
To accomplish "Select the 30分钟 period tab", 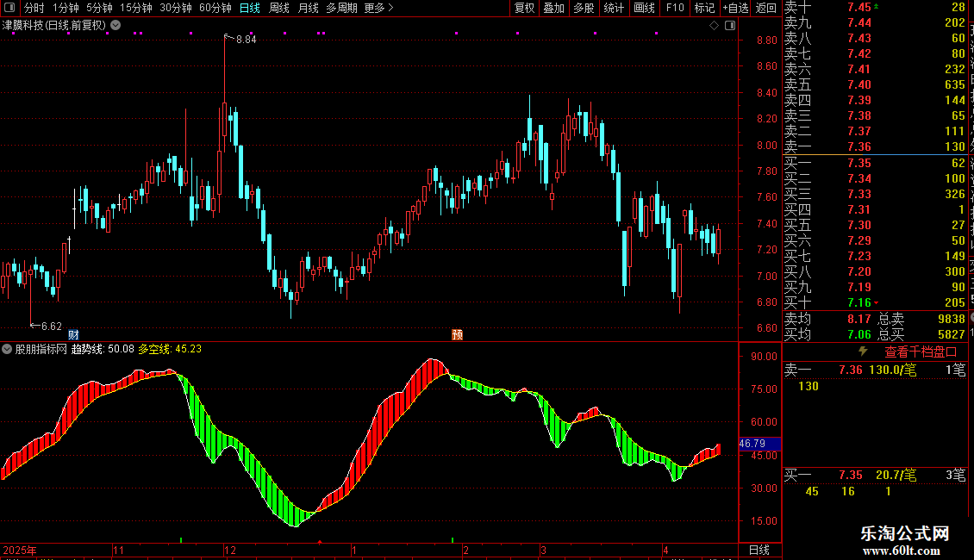I will click(x=176, y=8).
